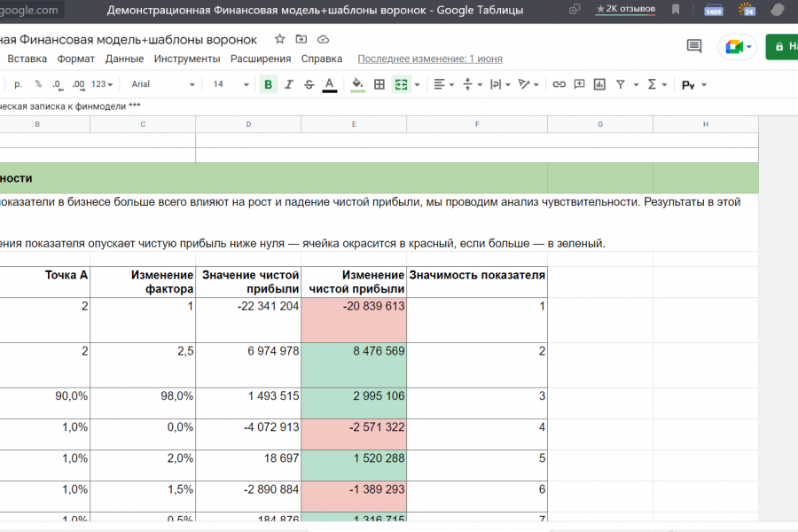
Task: Click the borders icon
Action: [x=379, y=84]
